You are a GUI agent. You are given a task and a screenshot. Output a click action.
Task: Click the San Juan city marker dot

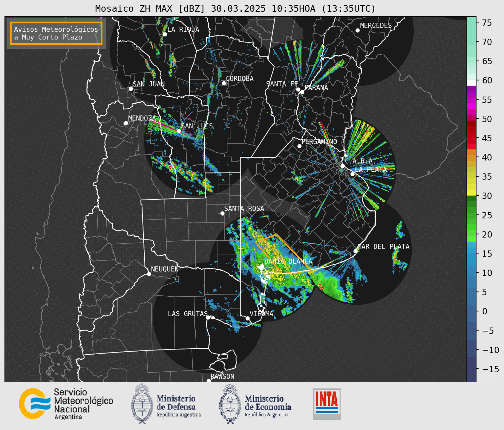[x=131, y=89]
